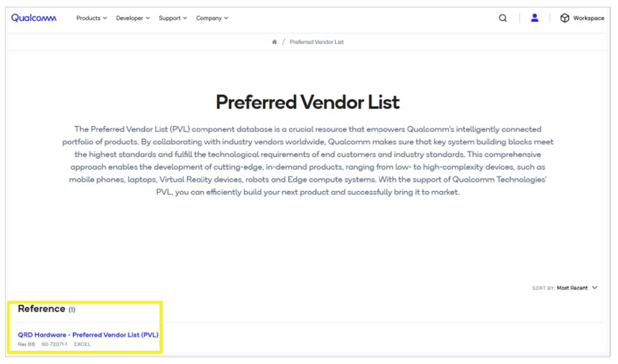Expand the Company menu
This screenshot has height=364, width=618.
[x=212, y=18]
